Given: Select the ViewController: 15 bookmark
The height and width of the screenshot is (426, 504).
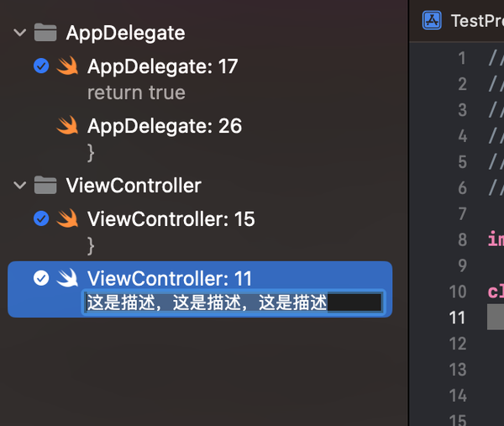Looking at the screenshot, I should pos(171,219).
